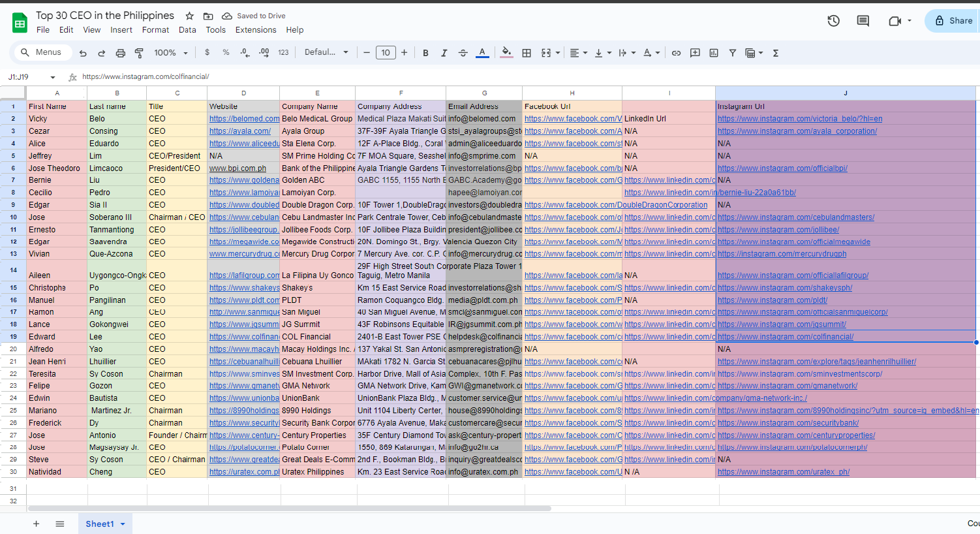Open the comments panel icon
The height and width of the screenshot is (534, 980).
click(863, 21)
